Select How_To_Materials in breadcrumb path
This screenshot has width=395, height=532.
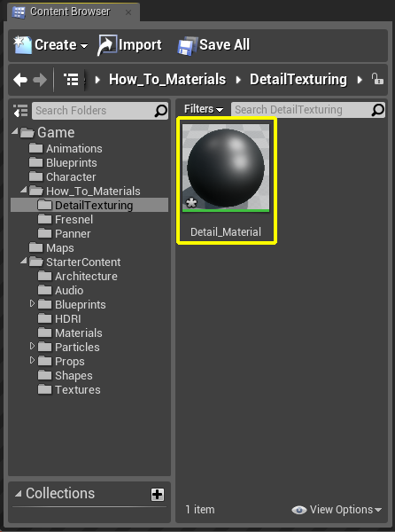(167, 80)
